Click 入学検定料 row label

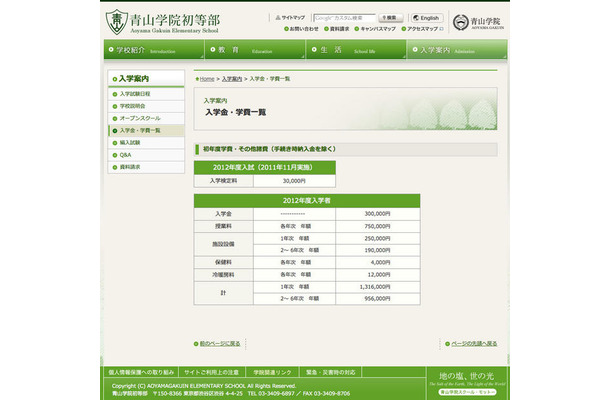click(x=224, y=181)
